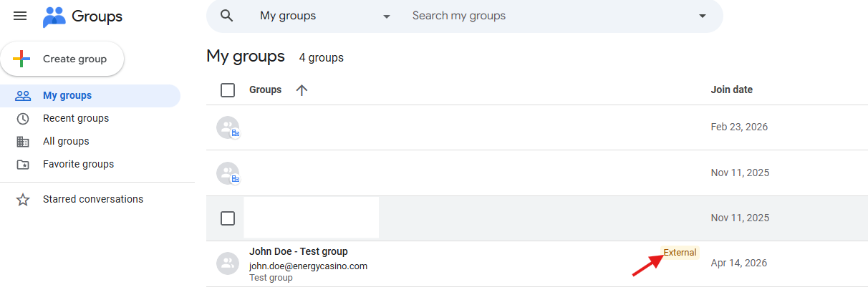Toggle the ascending sort arrow
This screenshot has height=305, width=868.
point(302,90)
